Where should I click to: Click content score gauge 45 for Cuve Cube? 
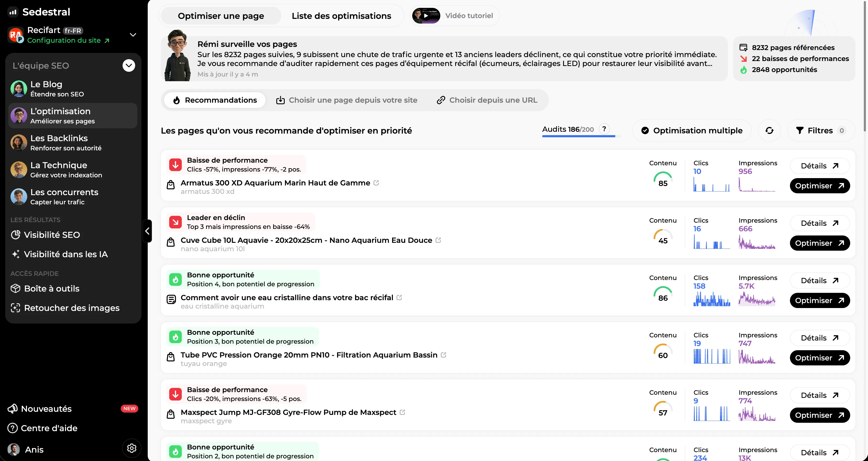(663, 237)
